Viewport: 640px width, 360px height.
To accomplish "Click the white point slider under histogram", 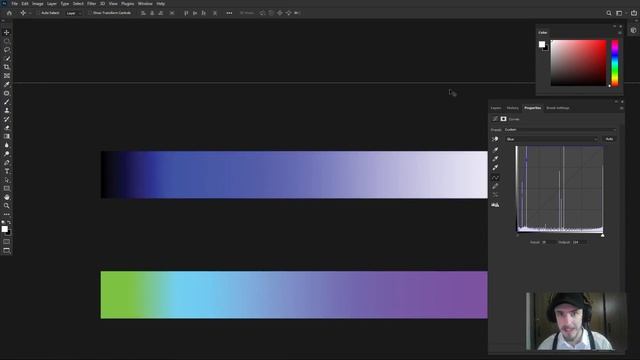I will tap(602, 235).
